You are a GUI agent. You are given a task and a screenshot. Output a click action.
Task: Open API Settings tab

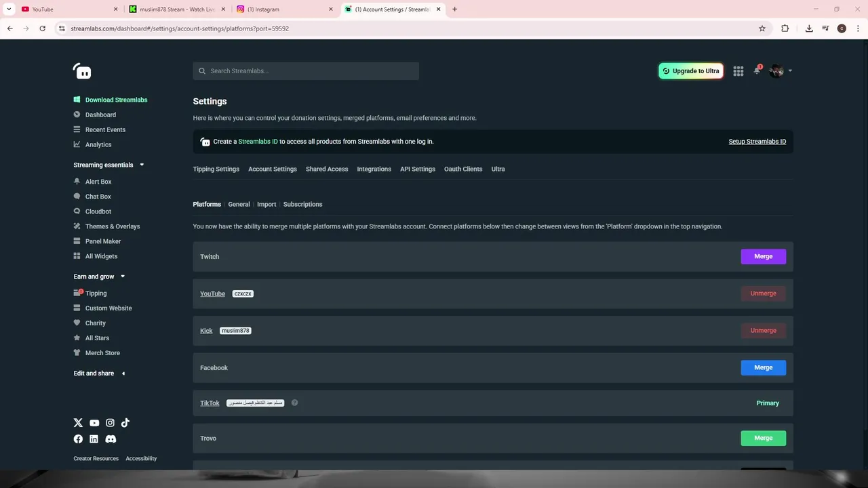418,169
